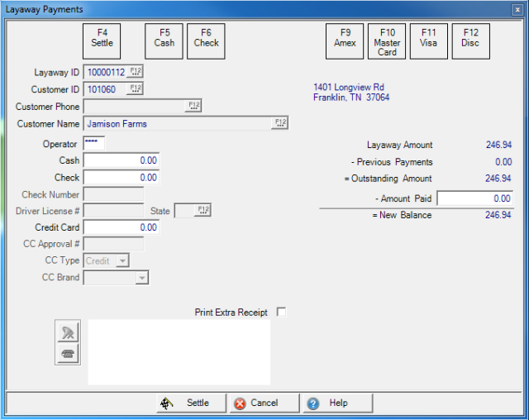Click the State field F12 lookup icon
Image resolution: width=529 pixels, height=420 pixels.
(x=203, y=211)
